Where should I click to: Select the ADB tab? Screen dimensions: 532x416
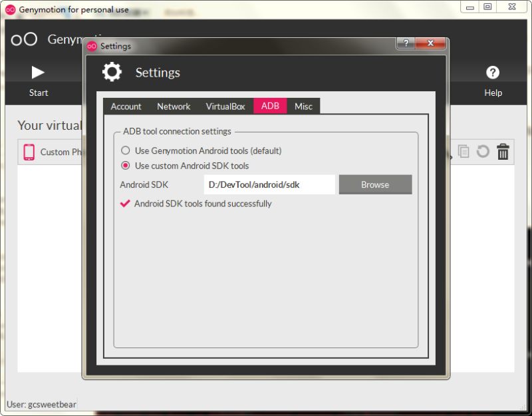click(x=270, y=106)
